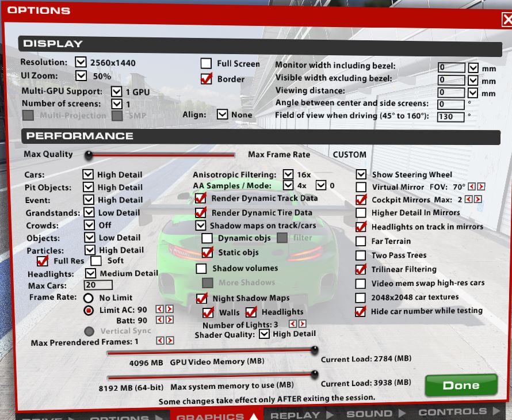The width and height of the screenshot is (512, 420).
Task: Open the Sound tab
Action: 375,413
